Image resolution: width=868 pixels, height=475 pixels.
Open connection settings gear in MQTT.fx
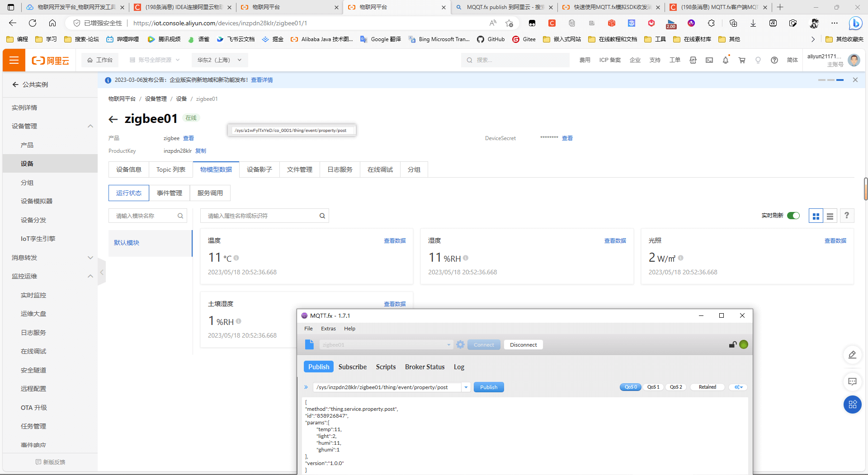coord(460,345)
